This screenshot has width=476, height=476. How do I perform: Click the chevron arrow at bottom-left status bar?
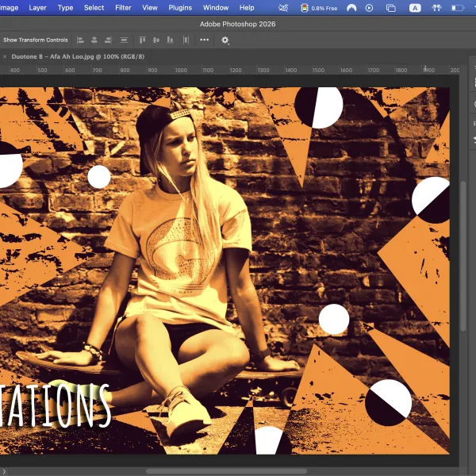coord(4,471)
